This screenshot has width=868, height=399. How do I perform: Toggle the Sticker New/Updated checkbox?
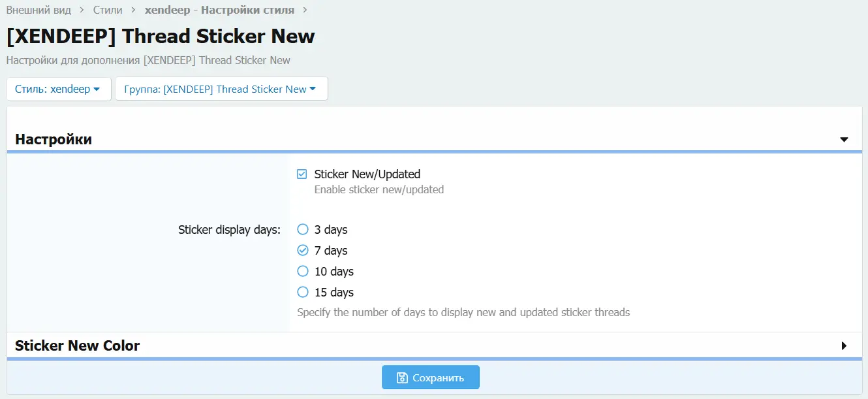click(302, 174)
